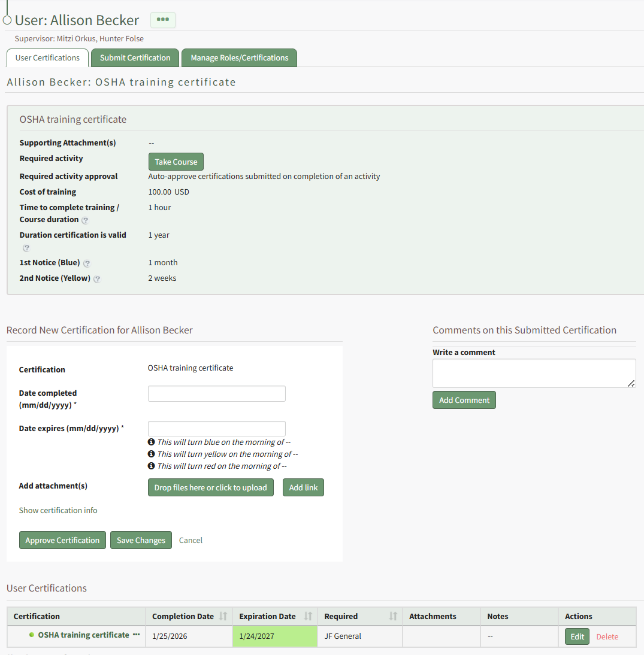Open the more options menu beside Allison Becker
Screen dimensions: 644x655
(162, 20)
